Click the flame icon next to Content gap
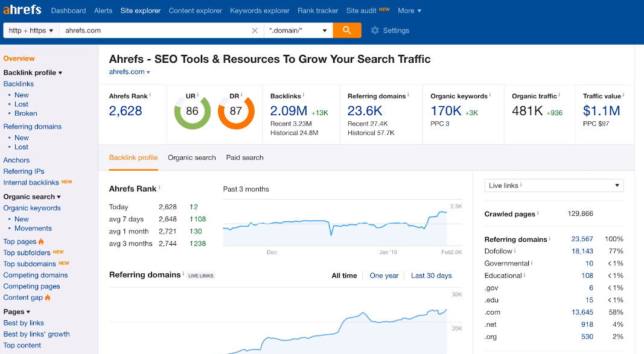 [x=48, y=297]
